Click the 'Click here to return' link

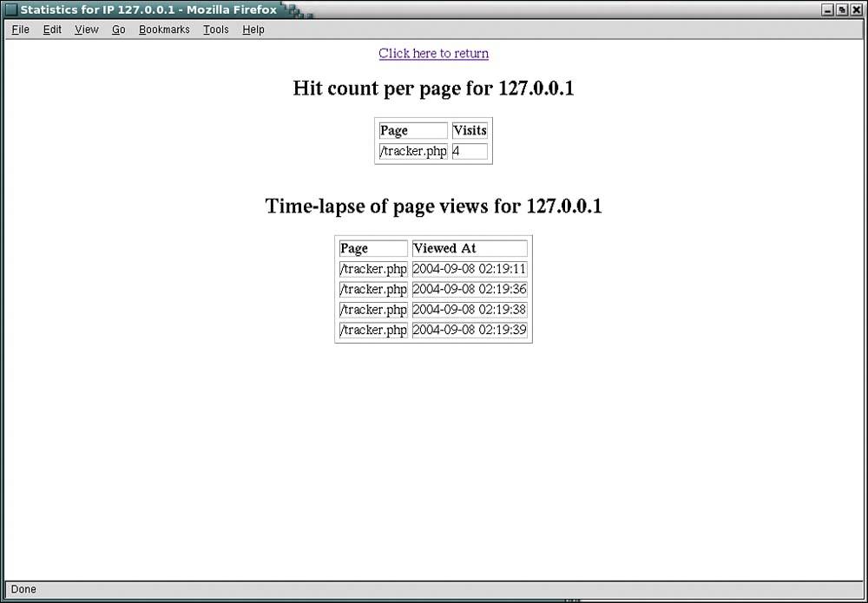433,53
